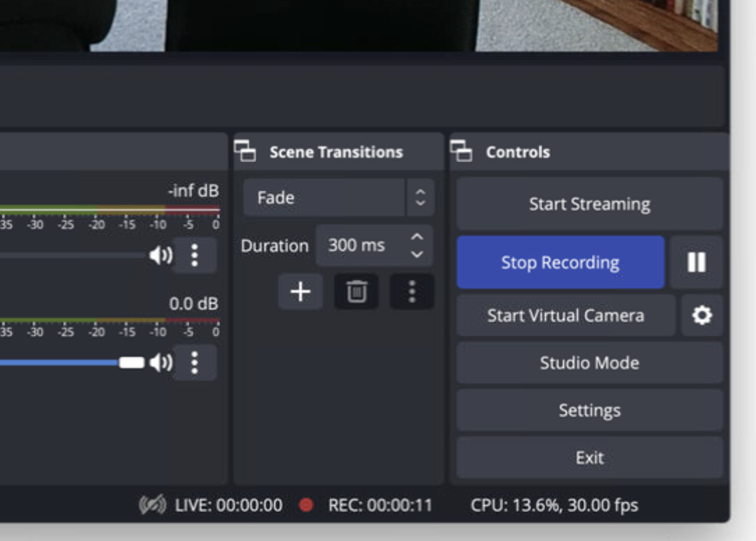Image resolution: width=756 pixels, height=541 pixels.
Task: Open options menu for the bottom audio source
Action: [x=196, y=363]
